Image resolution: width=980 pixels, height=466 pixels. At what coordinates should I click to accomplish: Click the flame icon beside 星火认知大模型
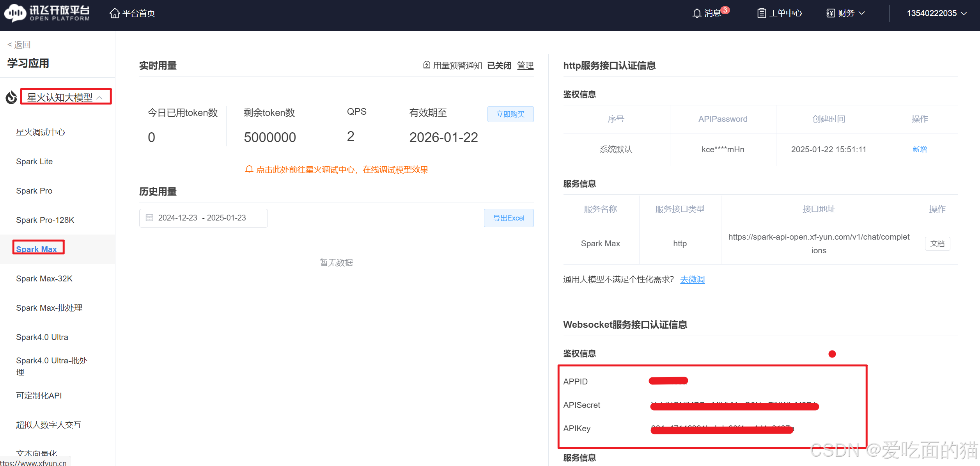(x=11, y=97)
